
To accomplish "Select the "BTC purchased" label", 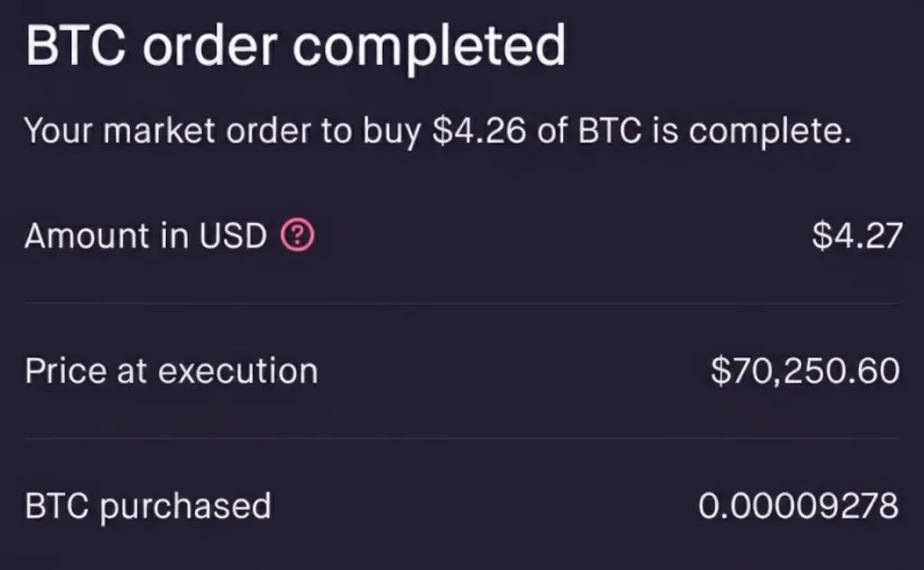I will click(148, 506).
